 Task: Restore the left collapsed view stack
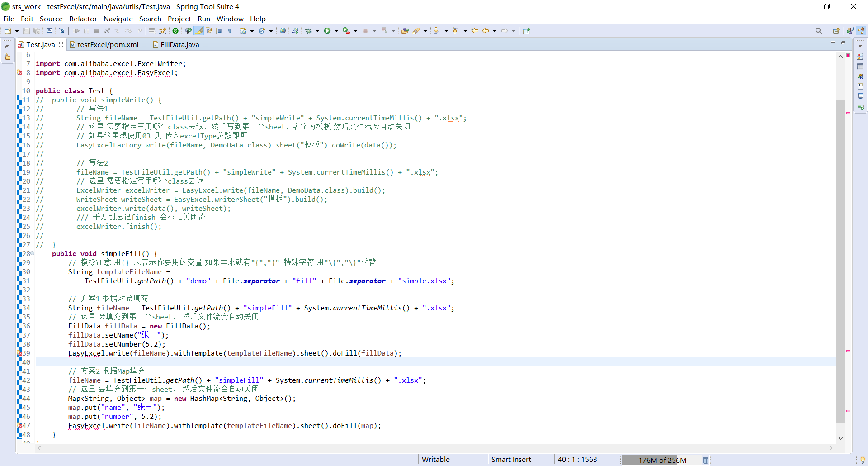[x=7, y=47]
